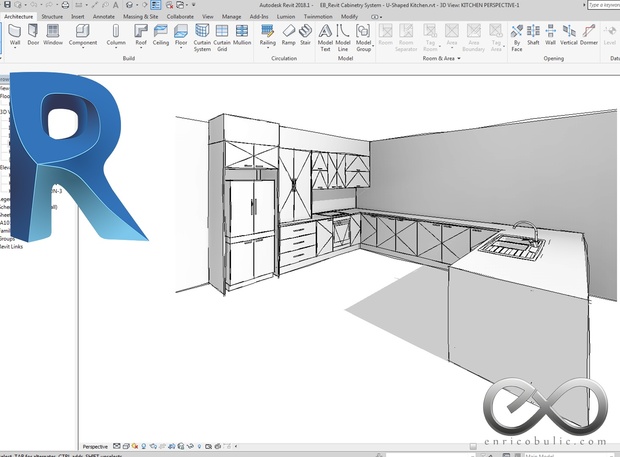The height and width of the screenshot is (457, 620).
Task: Click the Print icon in quick access toolbar
Action: click(65, 5)
